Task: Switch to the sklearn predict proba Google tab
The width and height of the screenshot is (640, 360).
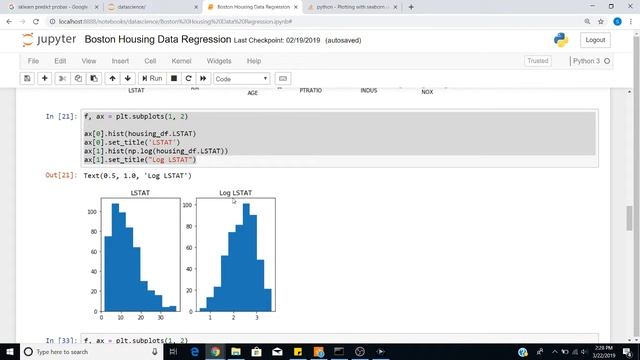Action: click(53, 7)
